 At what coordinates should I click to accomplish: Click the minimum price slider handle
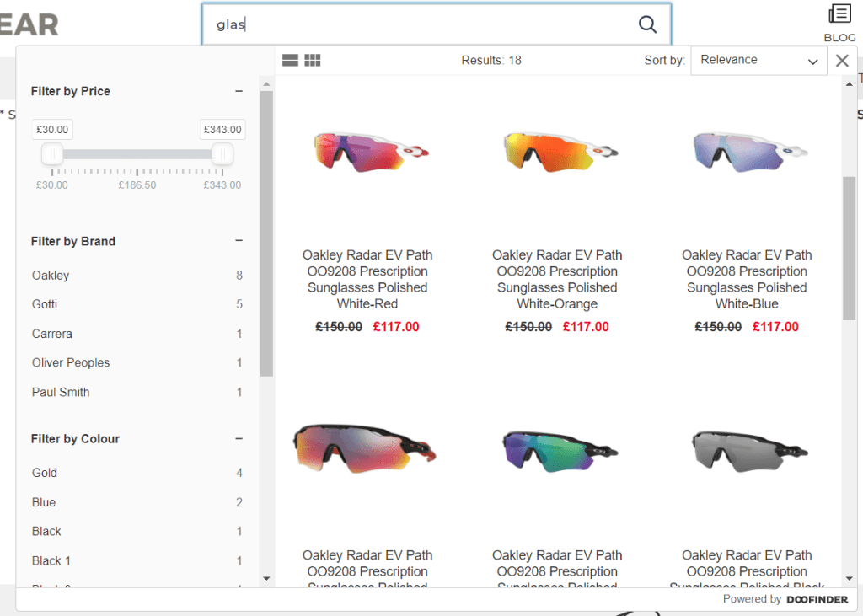point(52,154)
